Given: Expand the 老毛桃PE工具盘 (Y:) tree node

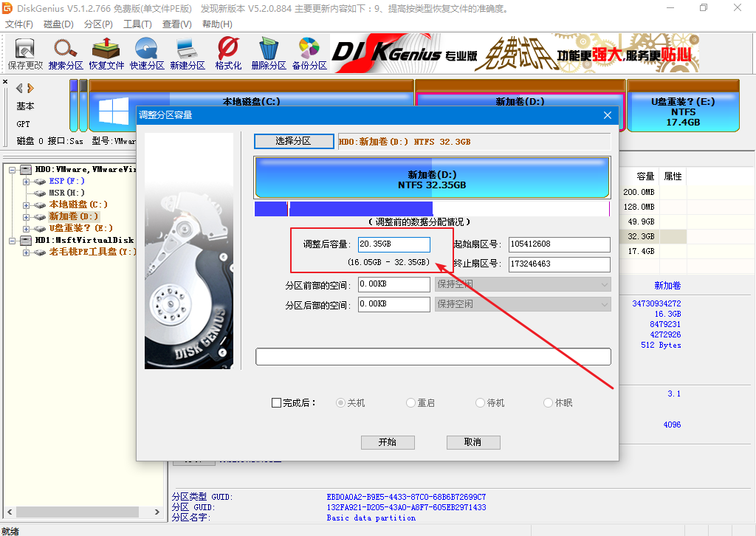Looking at the screenshot, I should click(26, 252).
